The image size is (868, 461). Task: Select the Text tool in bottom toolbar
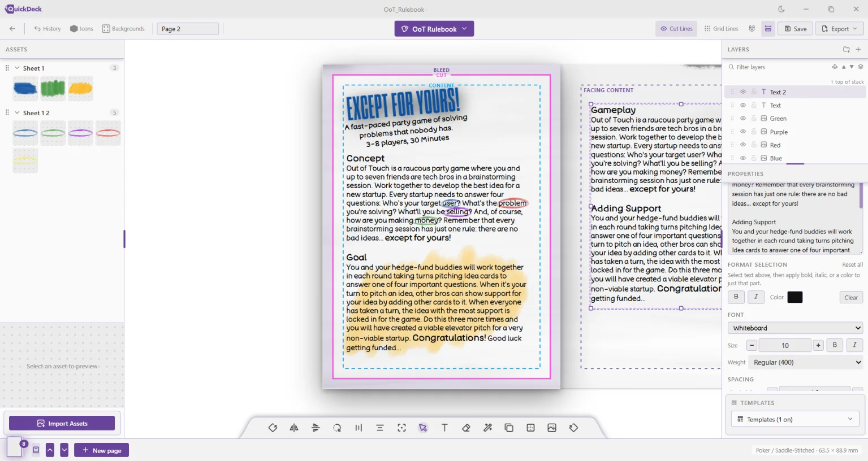pyautogui.click(x=444, y=428)
